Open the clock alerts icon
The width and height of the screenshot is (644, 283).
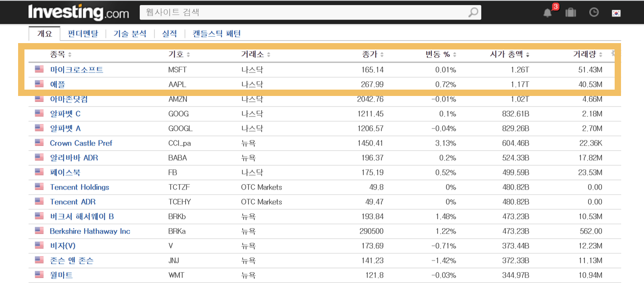594,12
